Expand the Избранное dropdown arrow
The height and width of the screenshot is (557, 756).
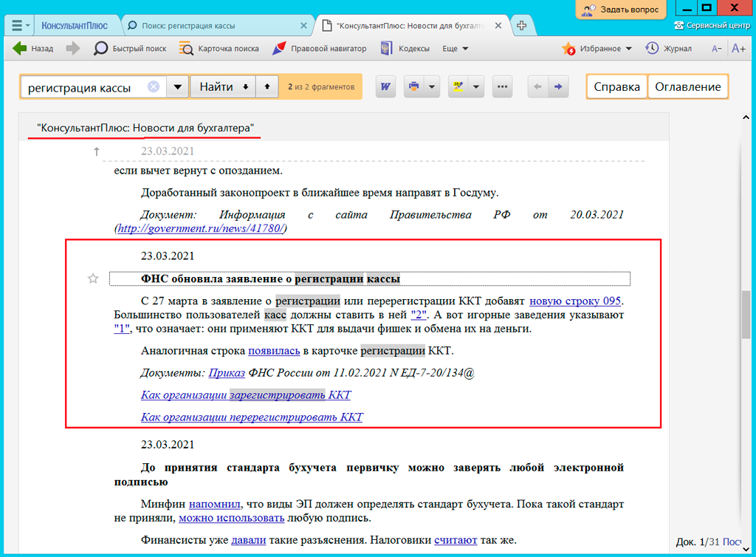click(629, 48)
